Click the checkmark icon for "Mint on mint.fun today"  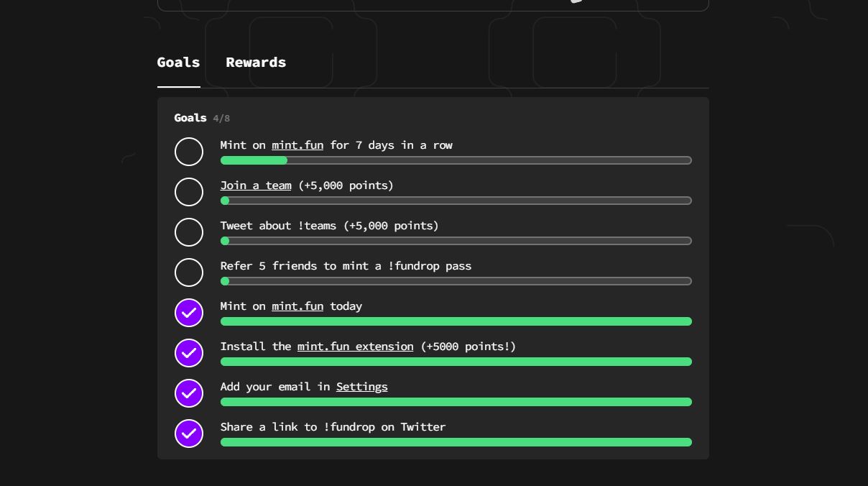(189, 313)
